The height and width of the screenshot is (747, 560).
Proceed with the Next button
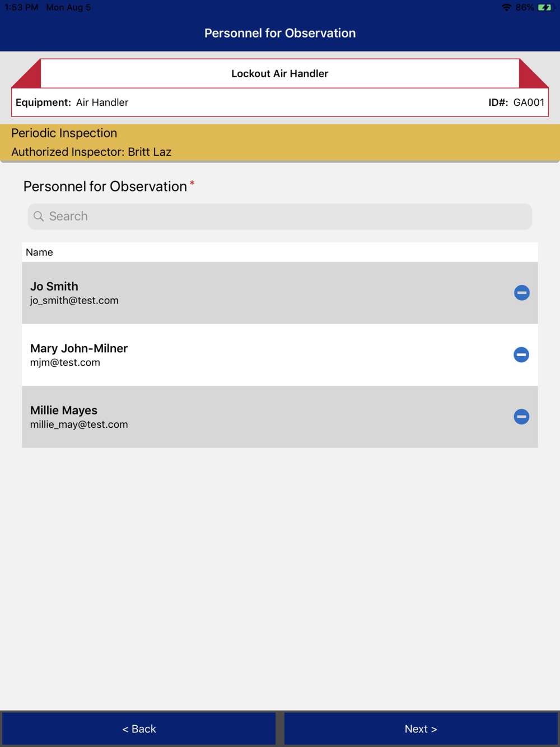[421, 729]
